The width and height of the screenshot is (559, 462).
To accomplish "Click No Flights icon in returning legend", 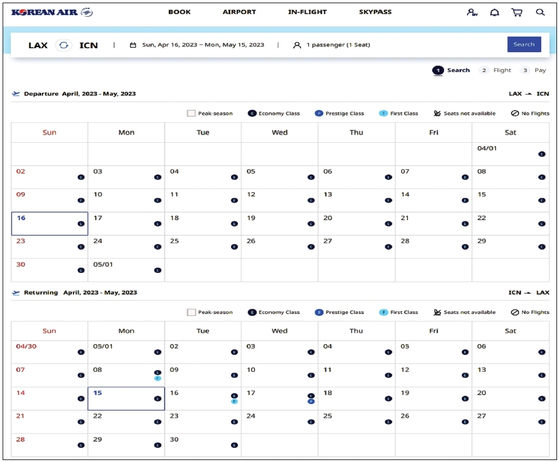I will [514, 312].
